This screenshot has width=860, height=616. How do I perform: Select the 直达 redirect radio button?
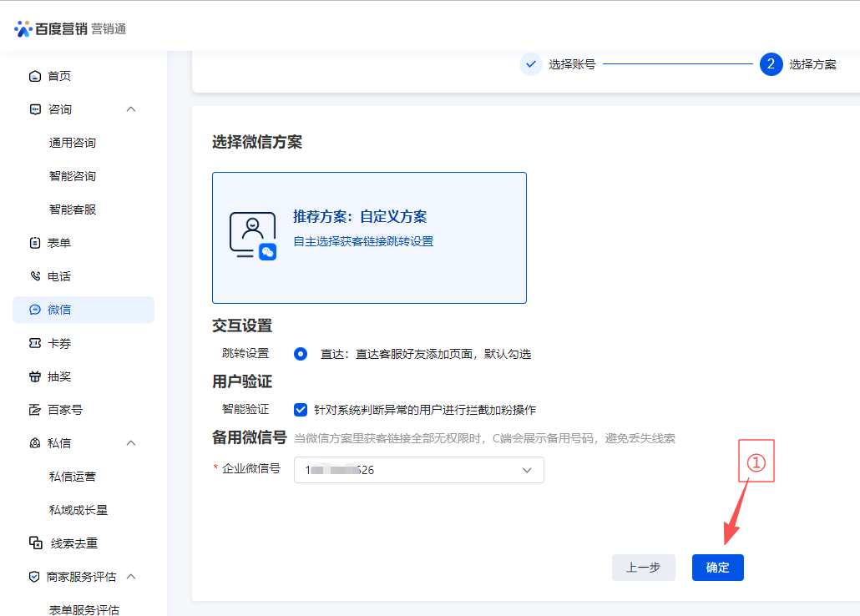point(301,353)
